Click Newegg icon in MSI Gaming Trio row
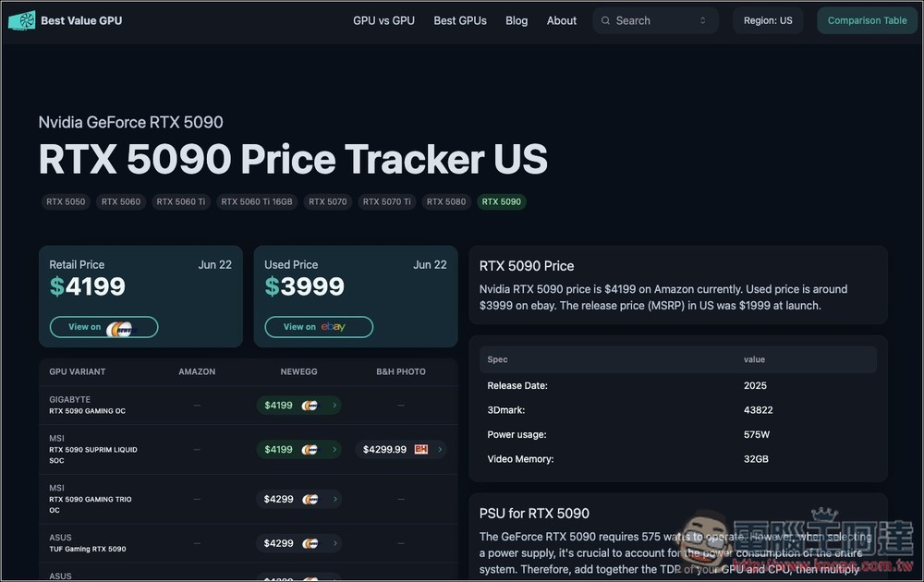This screenshot has height=582, width=924. coord(310,500)
